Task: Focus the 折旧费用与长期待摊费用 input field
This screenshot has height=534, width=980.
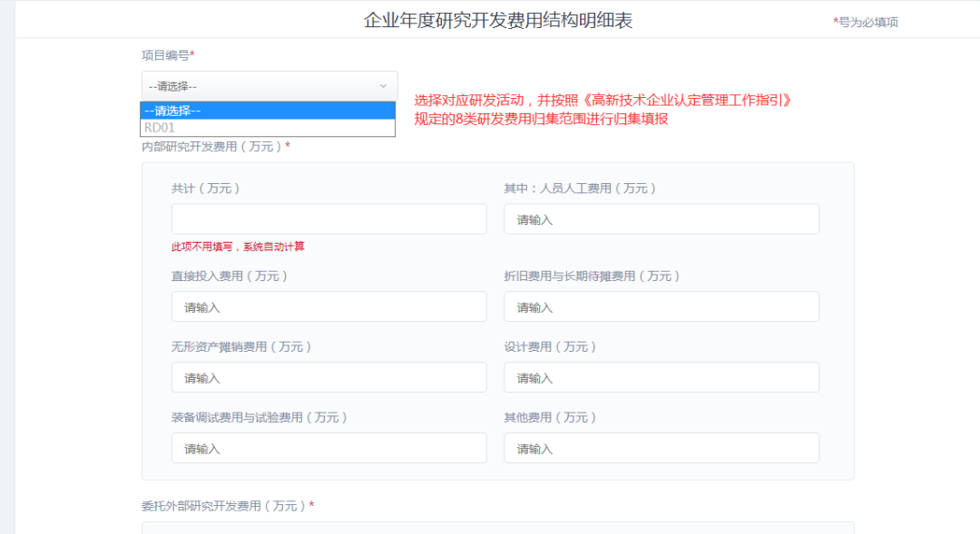Action: 661,306
